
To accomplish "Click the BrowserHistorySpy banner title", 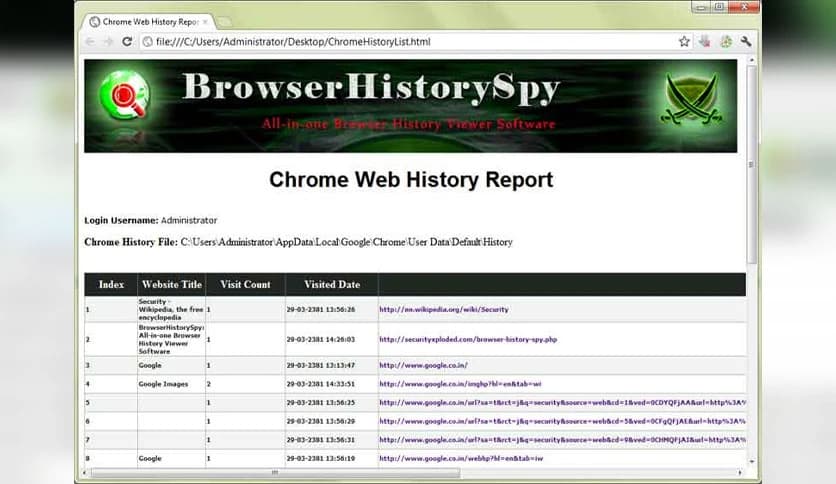I will tap(371, 88).
